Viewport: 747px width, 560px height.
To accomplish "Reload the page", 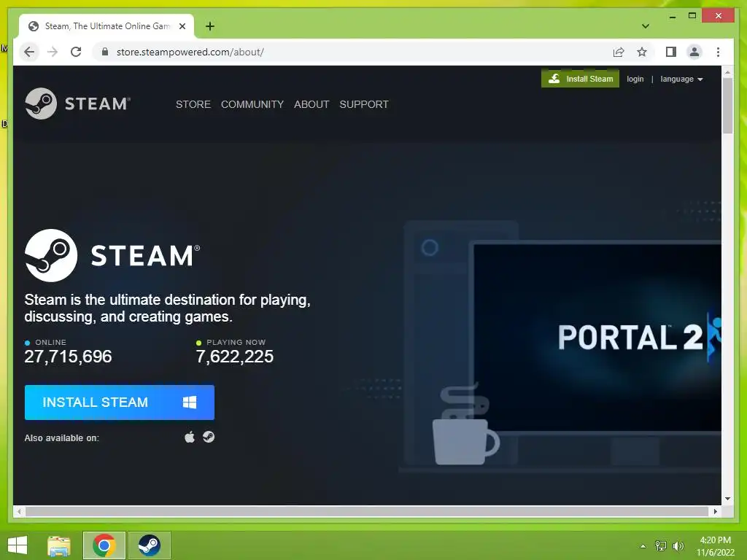I will pyautogui.click(x=76, y=52).
